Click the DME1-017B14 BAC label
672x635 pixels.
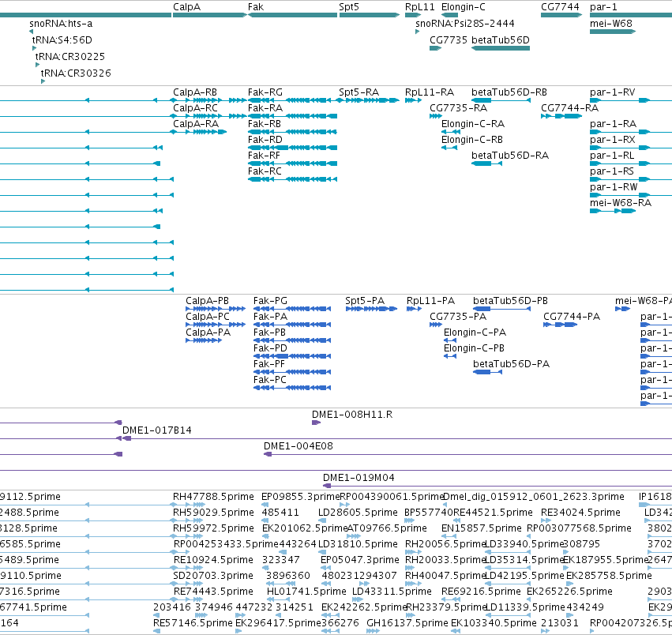(157, 431)
